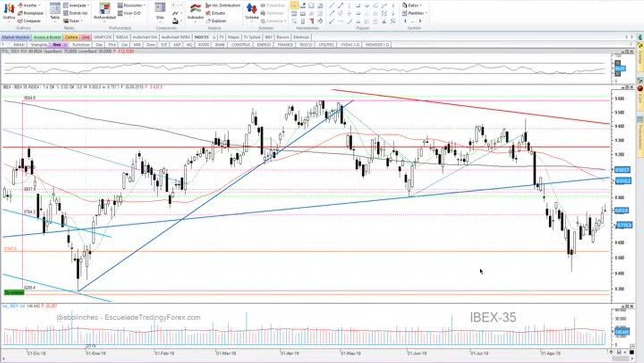644x363 pixels.
Task: Go to previous template arrow in Gestión
Action: click(405, 21)
